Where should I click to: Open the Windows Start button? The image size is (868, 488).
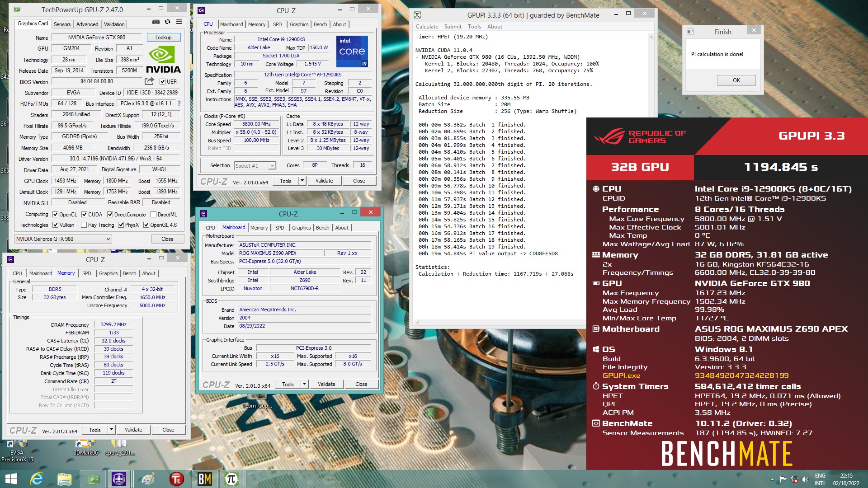coord(11,479)
